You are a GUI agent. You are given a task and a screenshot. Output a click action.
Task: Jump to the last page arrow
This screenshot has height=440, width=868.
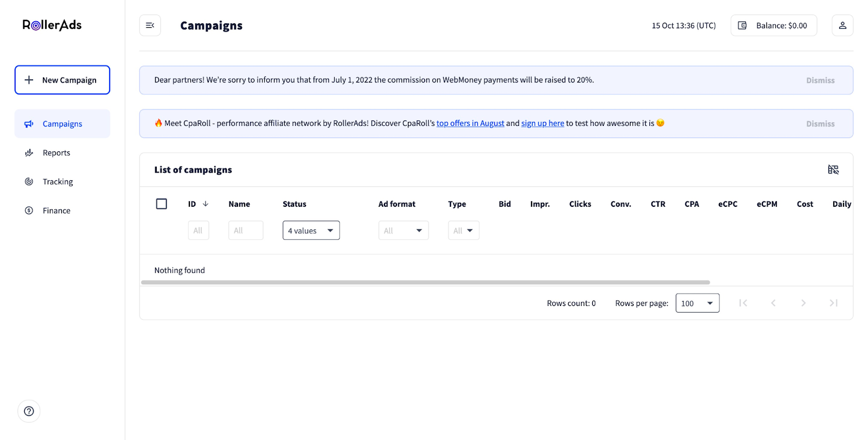click(833, 303)
